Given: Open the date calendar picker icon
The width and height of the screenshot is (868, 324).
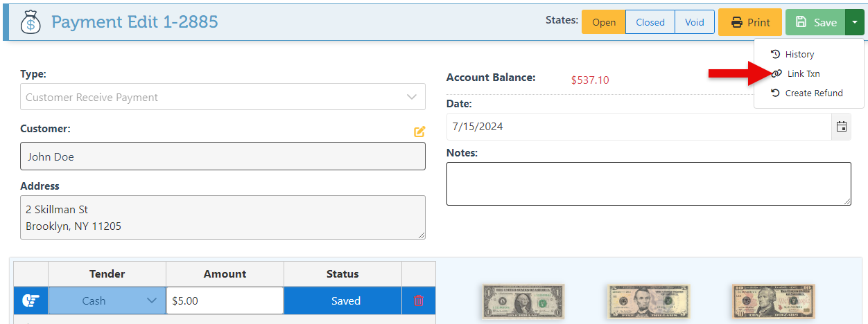Looking at the screenshot, I should pyautogui.click(x=841, y=127).
